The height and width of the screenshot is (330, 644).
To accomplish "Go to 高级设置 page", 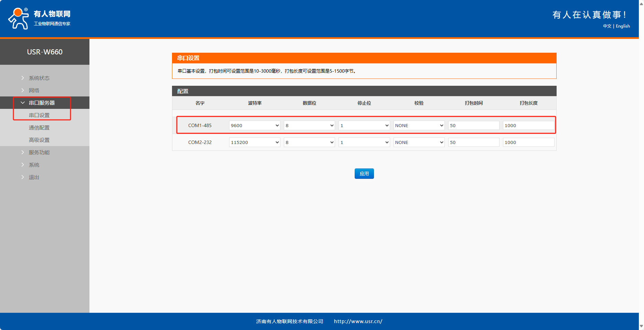I will (x=39, y=140).
